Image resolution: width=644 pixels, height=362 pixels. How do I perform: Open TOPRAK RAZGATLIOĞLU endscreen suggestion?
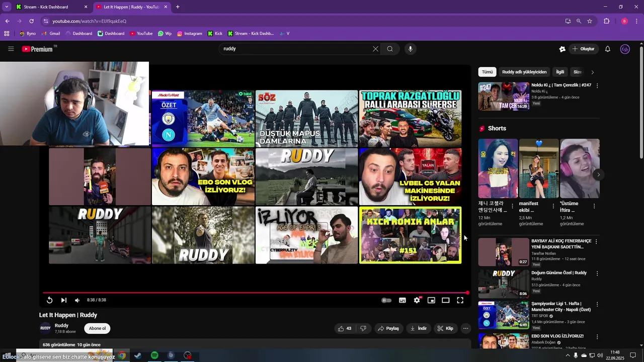click(410, 119)
